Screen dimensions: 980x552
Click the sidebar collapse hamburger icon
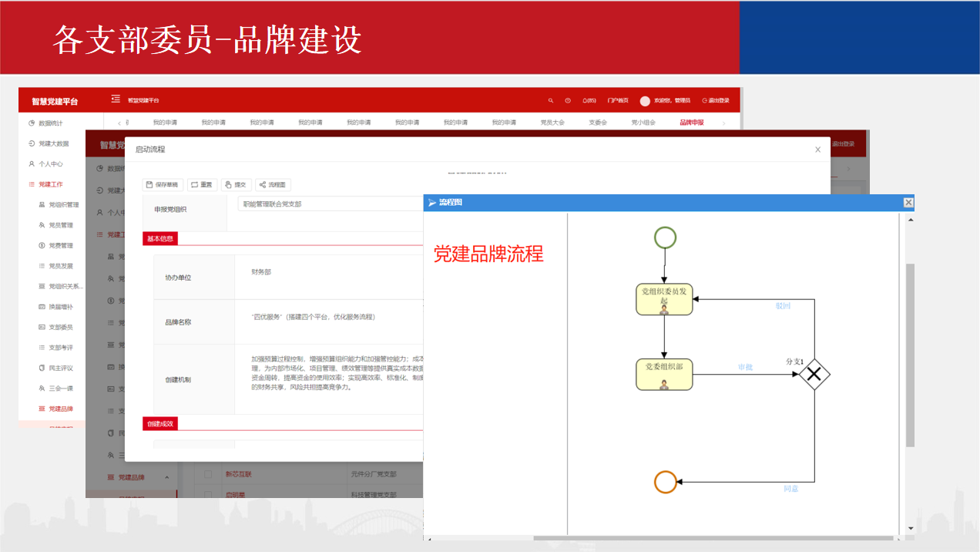pos(116,99)
